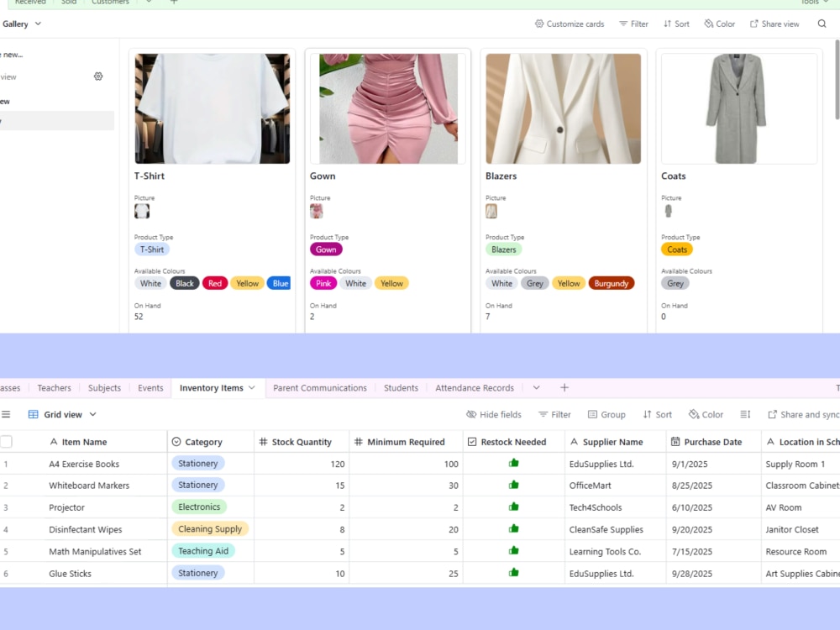This screenshot has width=840, height=630.
Task: Toggle Restock Needed for Disinfectant Wipes
Action: click(x=514, y=528)
